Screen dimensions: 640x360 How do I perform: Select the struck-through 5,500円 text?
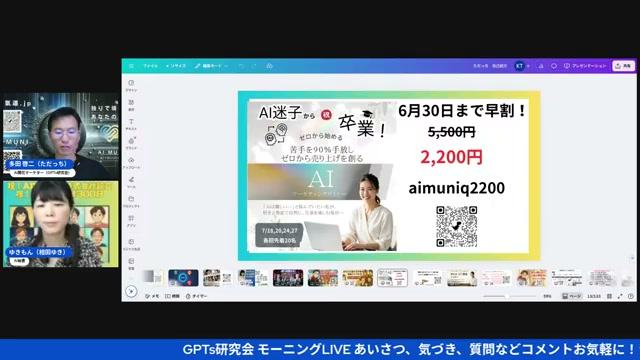451,132
